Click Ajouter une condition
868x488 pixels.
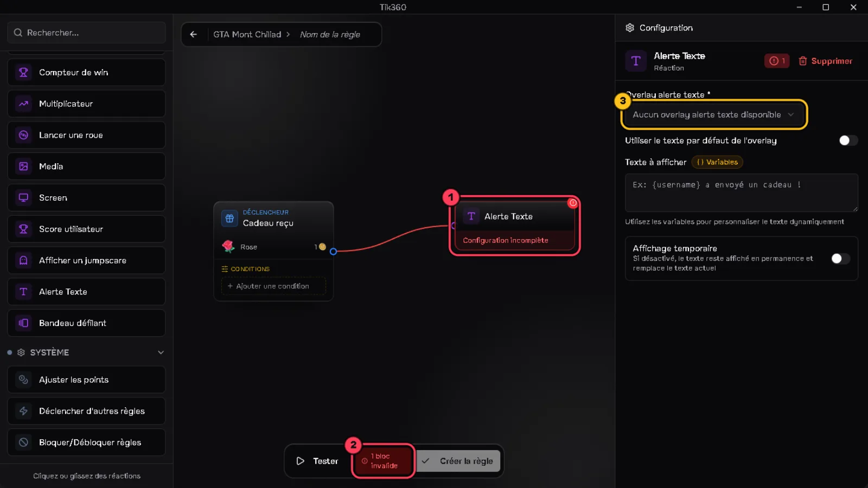[273, 286]
